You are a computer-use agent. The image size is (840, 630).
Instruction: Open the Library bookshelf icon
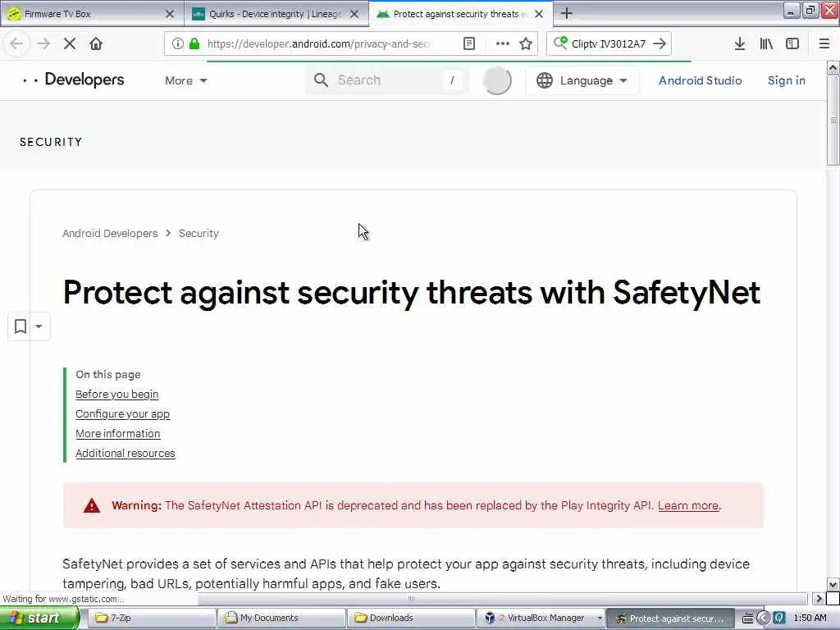coord(766,43)
